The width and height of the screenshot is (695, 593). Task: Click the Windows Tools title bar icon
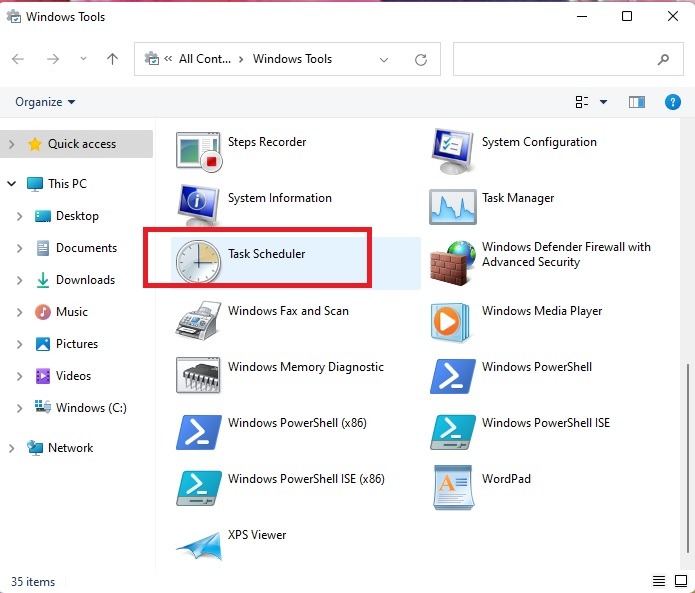13,17
